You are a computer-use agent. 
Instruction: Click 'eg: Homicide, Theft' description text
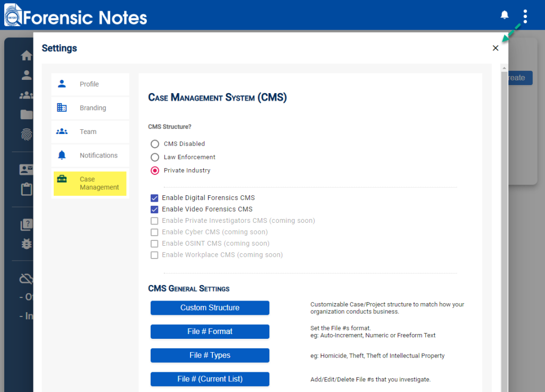pyautogui.click(x=377, y=355)
